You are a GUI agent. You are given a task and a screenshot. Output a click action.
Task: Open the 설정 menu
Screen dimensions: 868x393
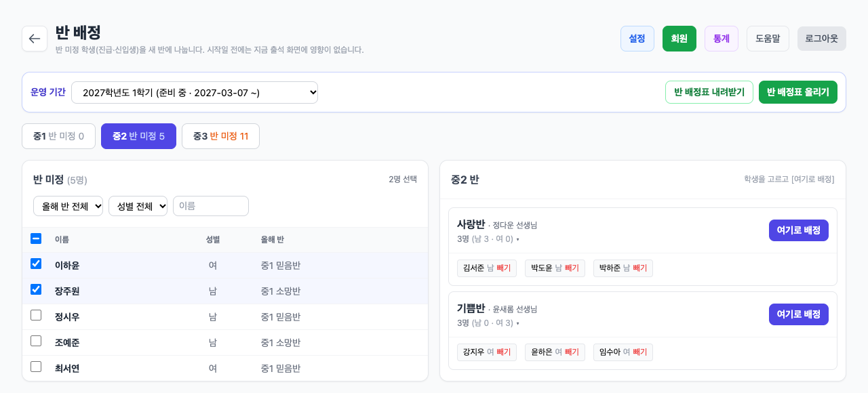pyautogui.click(x=637, y=39)
